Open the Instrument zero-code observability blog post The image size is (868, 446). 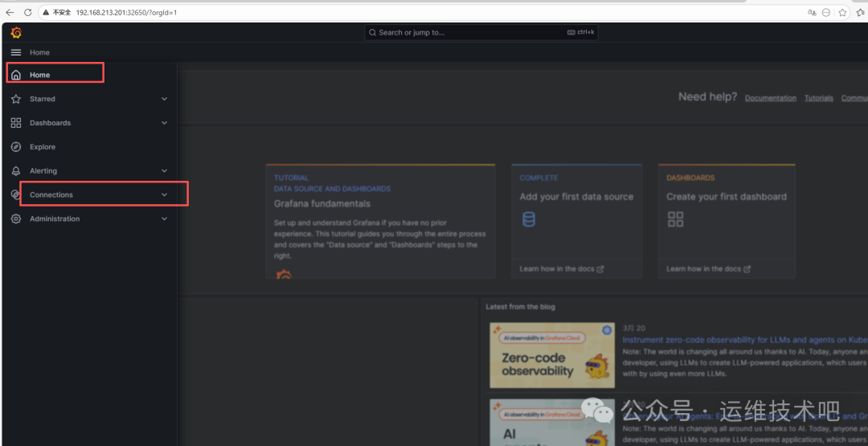click(x=745, y=340)
